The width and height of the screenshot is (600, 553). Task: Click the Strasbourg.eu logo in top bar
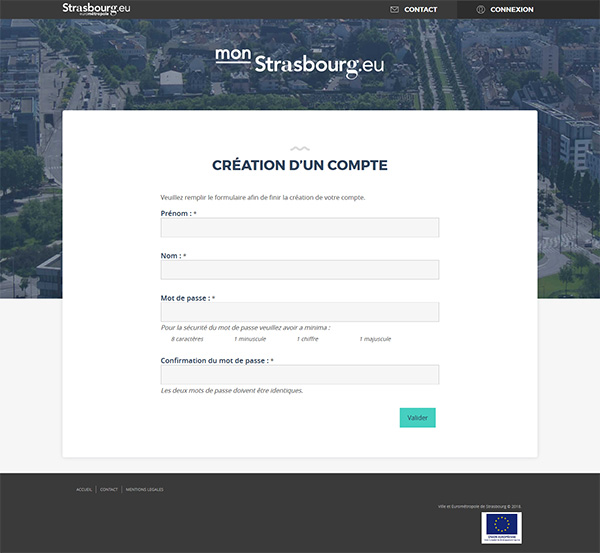click(x=96, y=9)
